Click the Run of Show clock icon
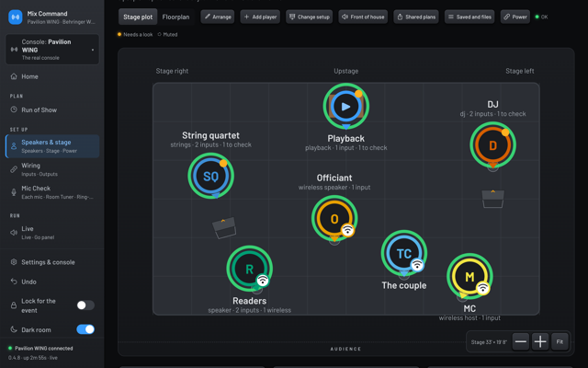 click(x=14, y=109)
